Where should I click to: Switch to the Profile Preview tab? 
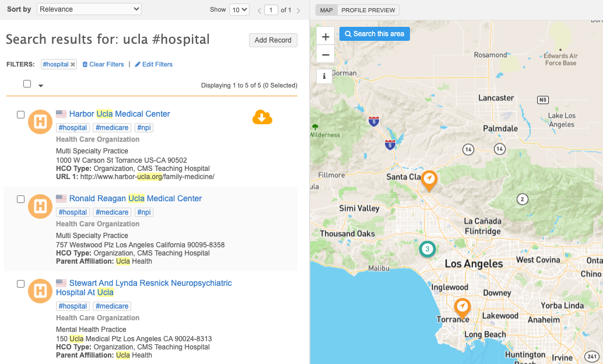pos(369,10)
